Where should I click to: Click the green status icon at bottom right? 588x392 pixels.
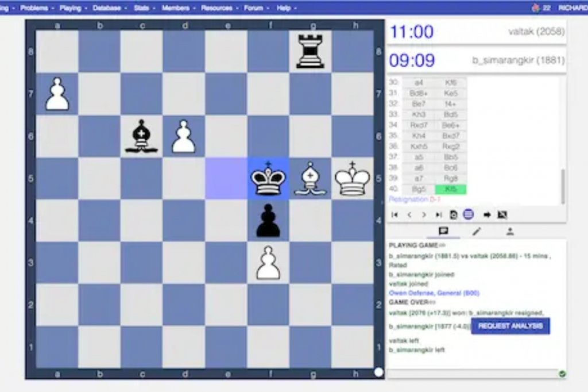pos(562,374)
